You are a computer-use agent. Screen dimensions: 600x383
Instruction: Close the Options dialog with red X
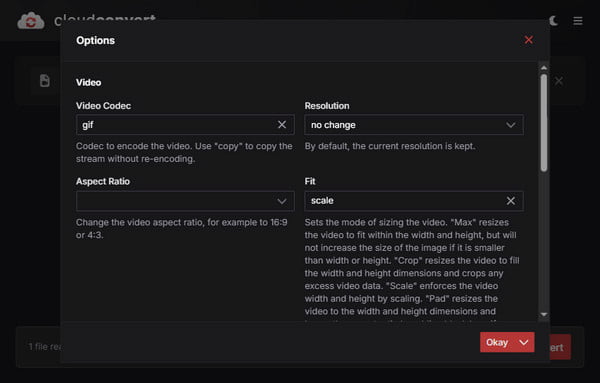[528, 40]
